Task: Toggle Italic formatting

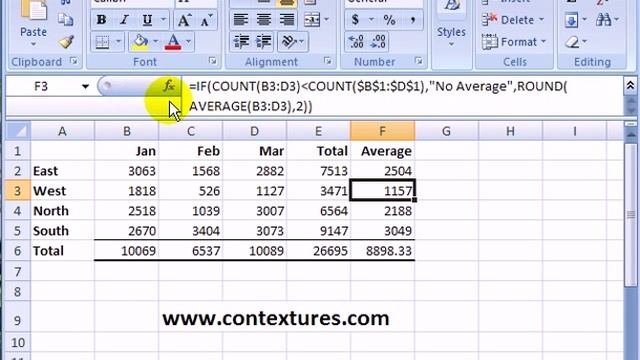Action: pos(124,20)
